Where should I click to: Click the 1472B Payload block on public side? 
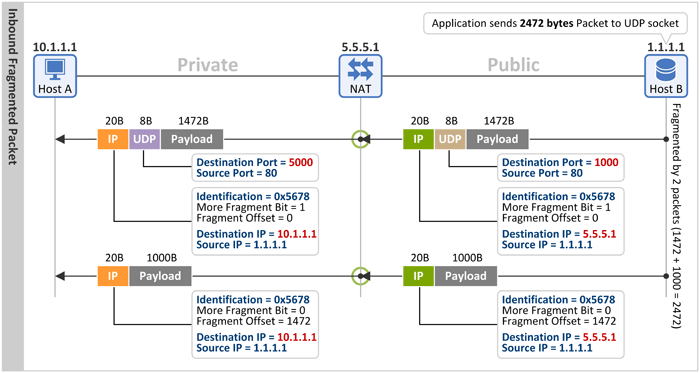pos(497,139)
